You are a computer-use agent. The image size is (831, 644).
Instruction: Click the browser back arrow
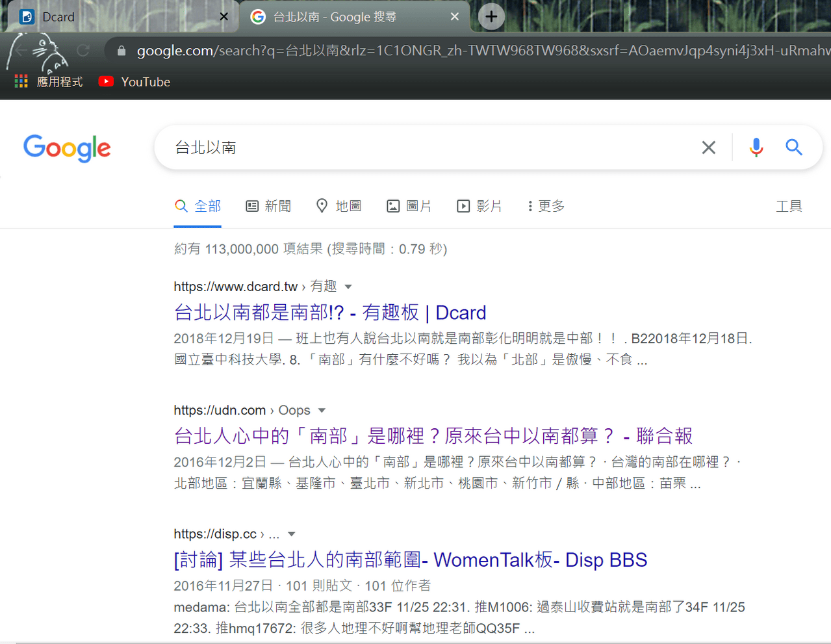pos(21,50)
